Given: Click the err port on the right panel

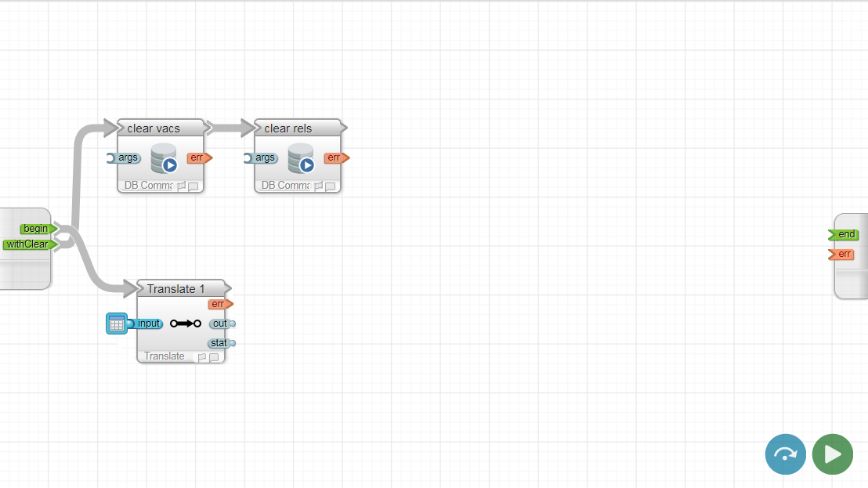Looking at the screenshot, I should pos(843,254).
